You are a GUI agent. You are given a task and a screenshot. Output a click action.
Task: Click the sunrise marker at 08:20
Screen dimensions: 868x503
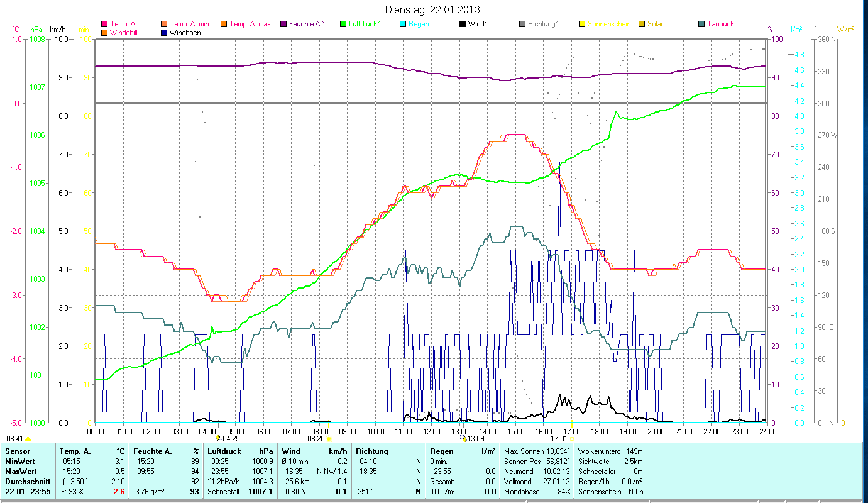click(329, 439)
